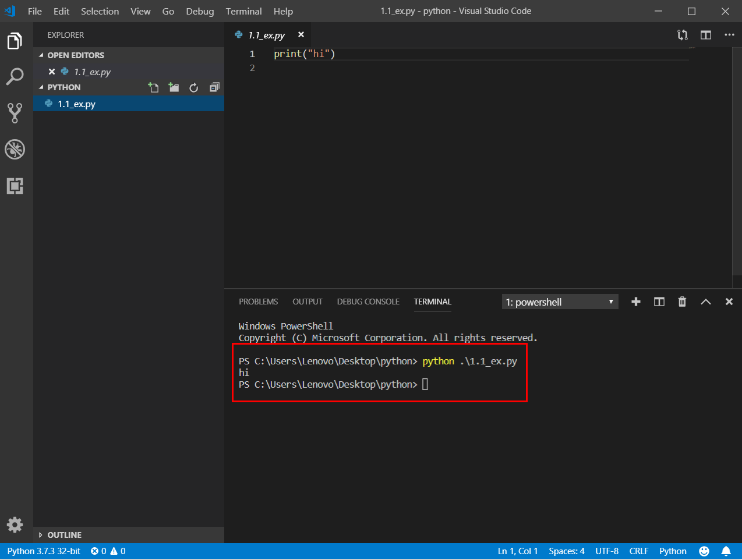Click Ln 1, Col 1 in status bar
This screenshot has height=560, width=742.
coord(518,551)
